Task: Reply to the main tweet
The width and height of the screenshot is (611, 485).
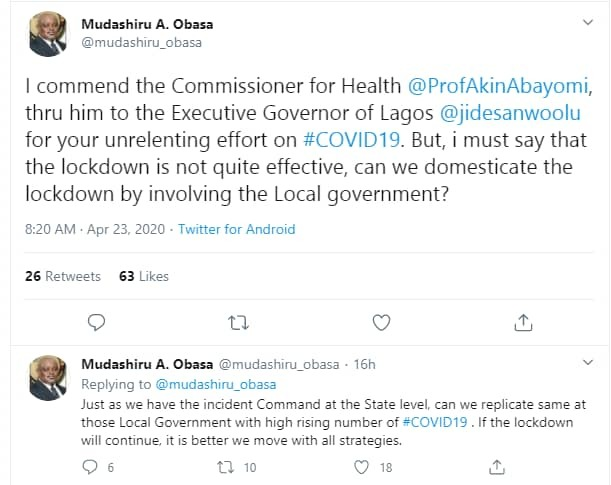Action: coord(97,322)
